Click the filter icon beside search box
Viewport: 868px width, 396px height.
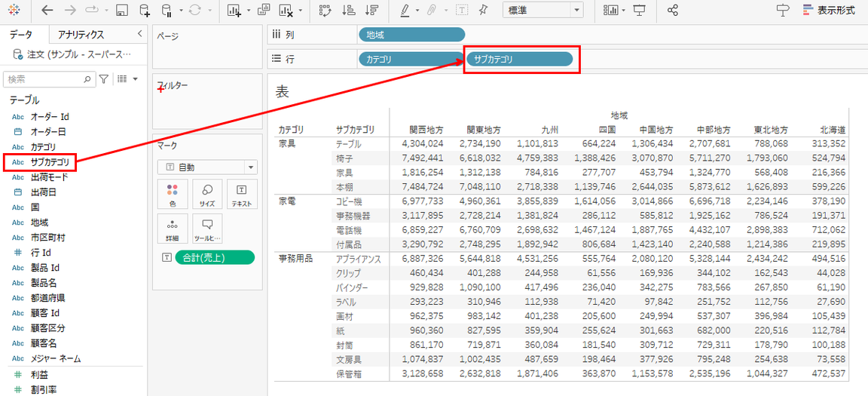pos(103,79)
